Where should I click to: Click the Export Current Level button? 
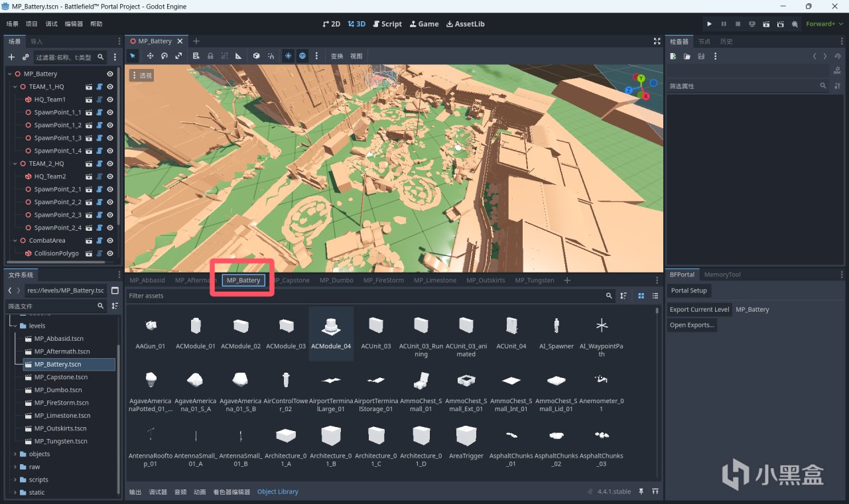click(x=699, y=310)
